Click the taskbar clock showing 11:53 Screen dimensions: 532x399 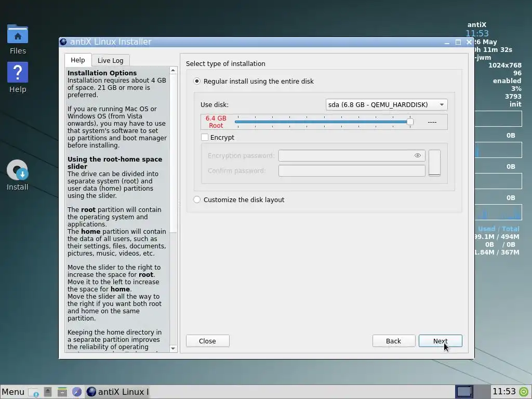(504, 392)
